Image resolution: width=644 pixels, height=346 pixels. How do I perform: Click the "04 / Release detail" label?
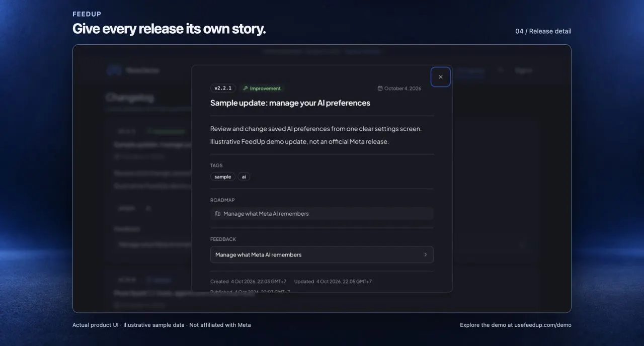coord(543,31)
